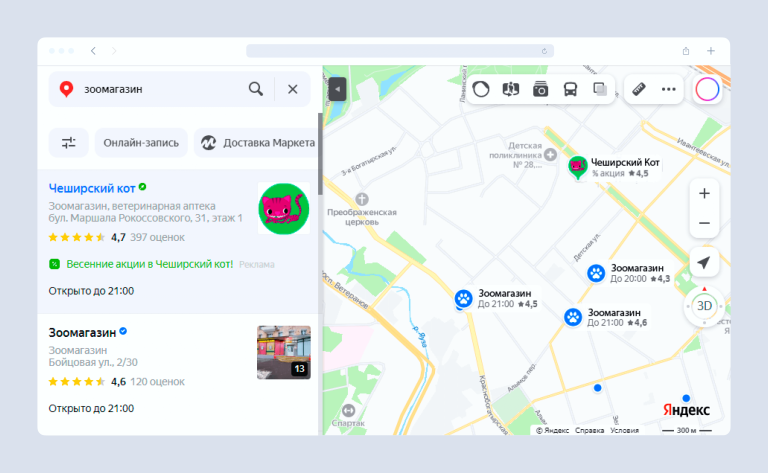Show public transport bus layer
This screenshot has height=473, width=768.
tap(570, 89)
